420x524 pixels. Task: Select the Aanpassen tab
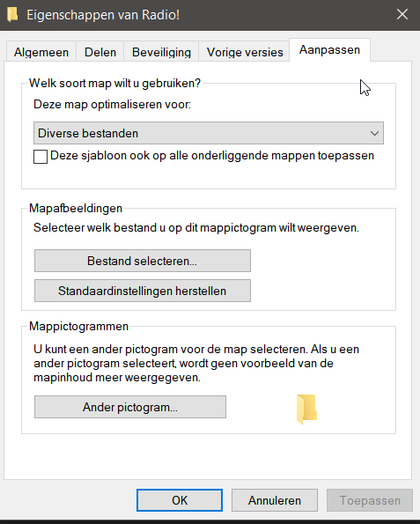[x=329, y=50]
